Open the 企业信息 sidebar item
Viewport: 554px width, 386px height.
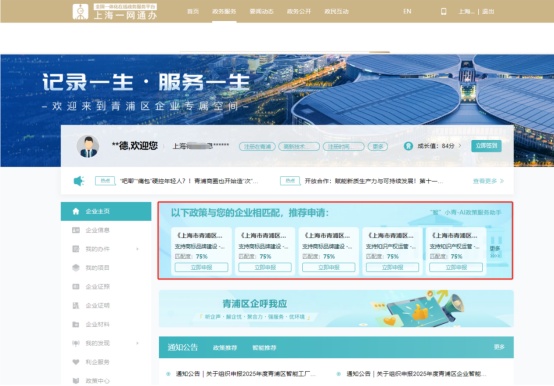[x=97, y=230]
